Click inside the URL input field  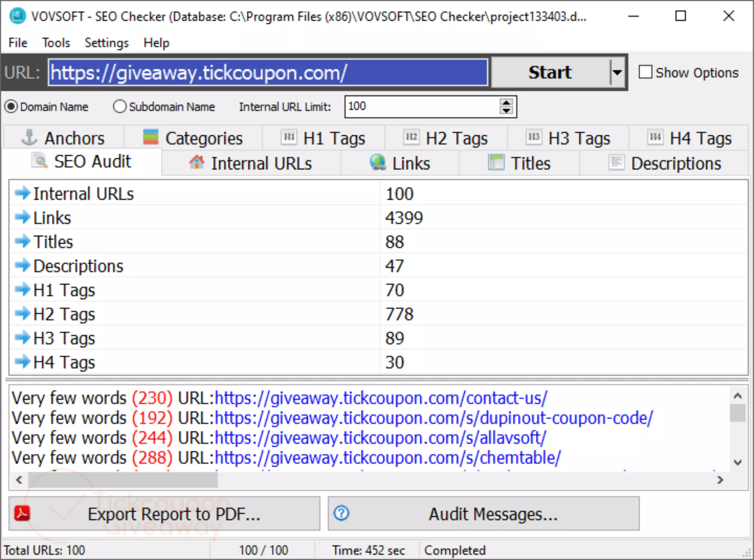pos(268,72)
